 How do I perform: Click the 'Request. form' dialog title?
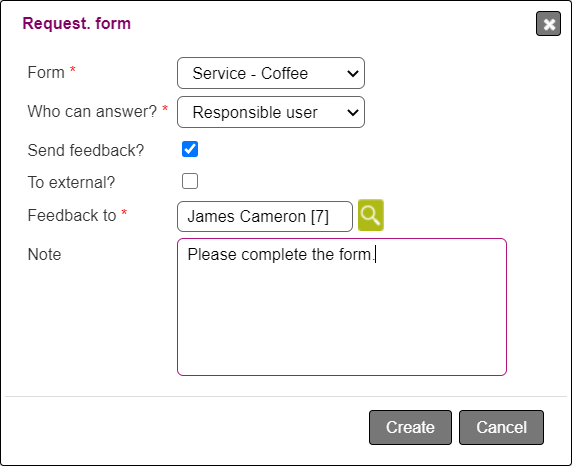[x=77, y=23]
